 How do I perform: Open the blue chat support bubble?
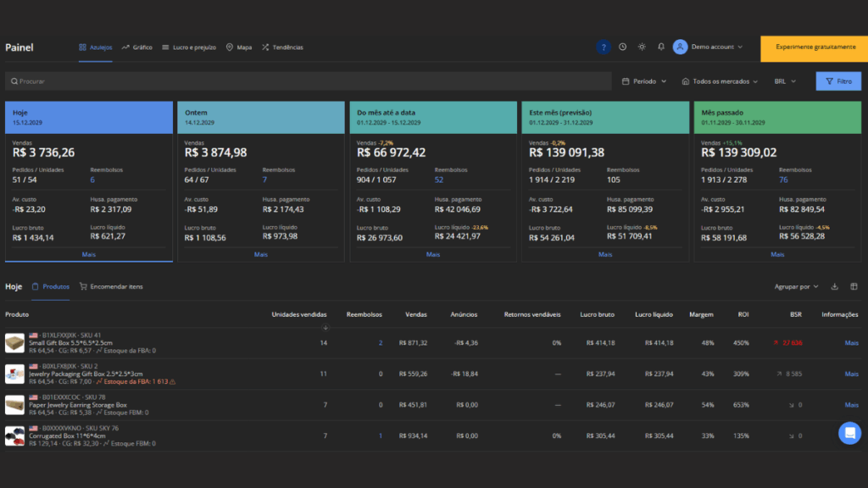click(849, 432)
